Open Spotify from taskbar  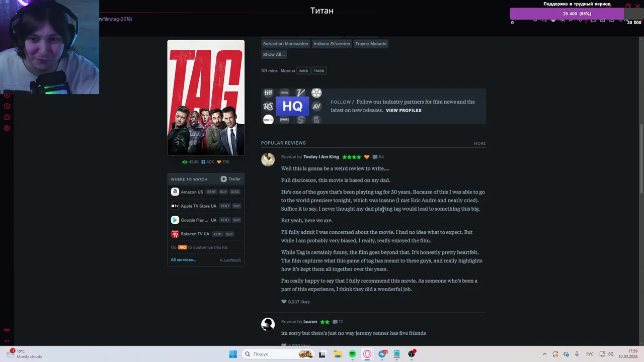[352, 354]
